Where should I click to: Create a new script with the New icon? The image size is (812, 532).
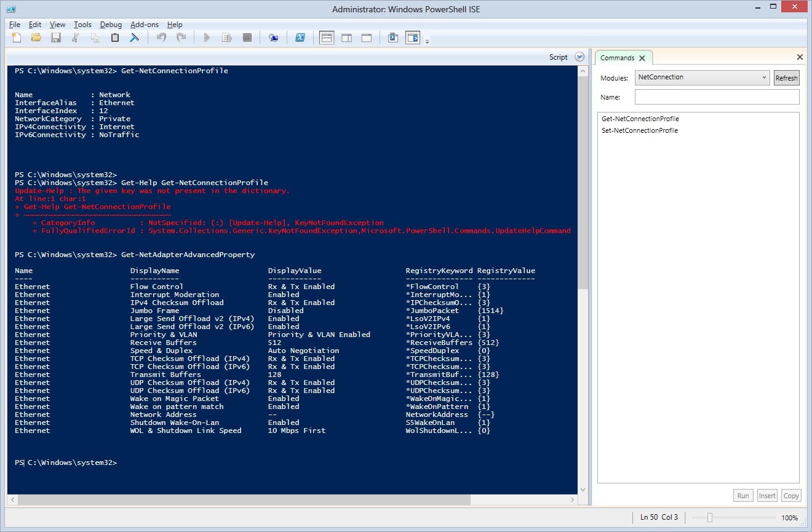pos(17,38)
